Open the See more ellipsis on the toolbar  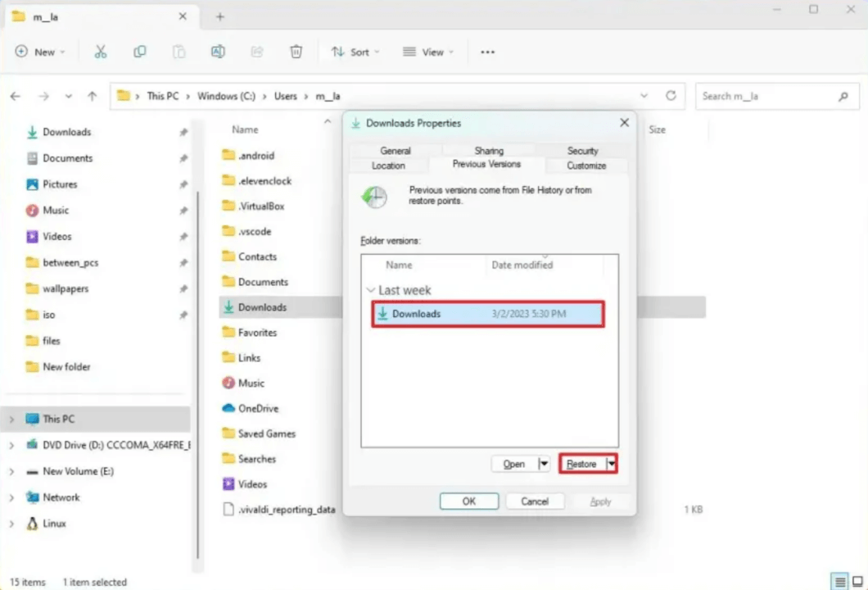coord(487,52)
